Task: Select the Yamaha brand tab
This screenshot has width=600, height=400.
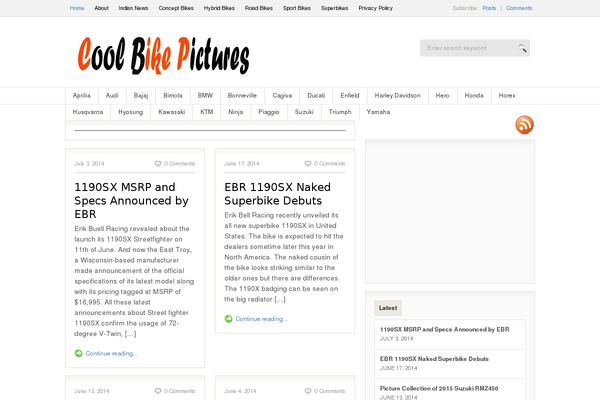Action: [378, 112]
